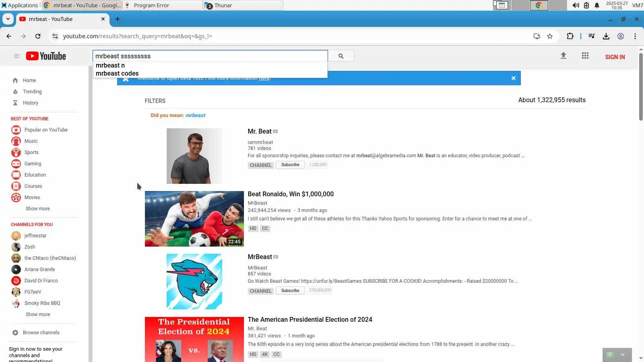Open Chrome downloads

[606, 36]
